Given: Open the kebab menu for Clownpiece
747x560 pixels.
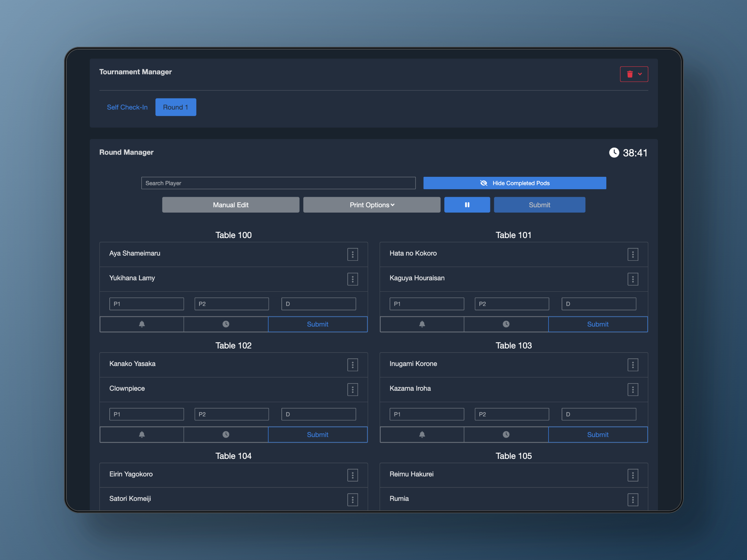Looking at the screenshot, I should tap(353, 389).
